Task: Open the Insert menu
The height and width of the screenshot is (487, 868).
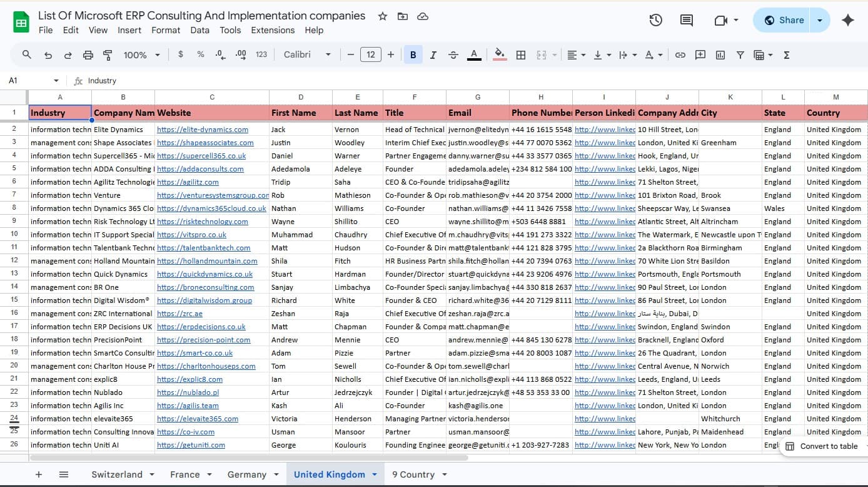Action: point(129,30)
